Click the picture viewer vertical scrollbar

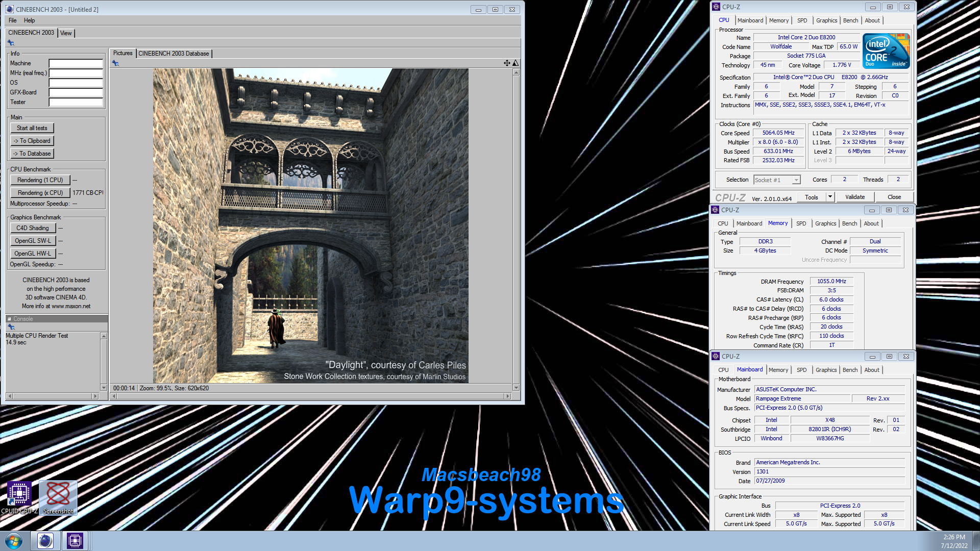tap(516, 230)
